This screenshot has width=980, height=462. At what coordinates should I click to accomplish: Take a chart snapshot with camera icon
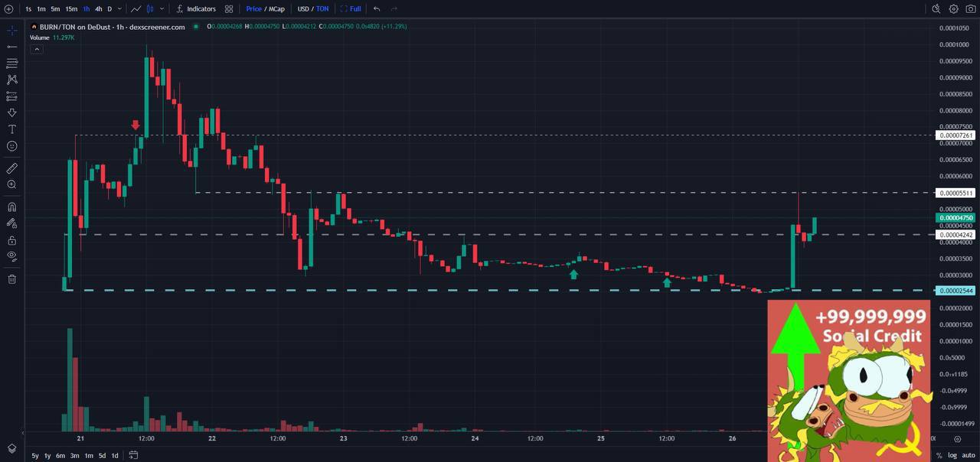tap(971, 9)
